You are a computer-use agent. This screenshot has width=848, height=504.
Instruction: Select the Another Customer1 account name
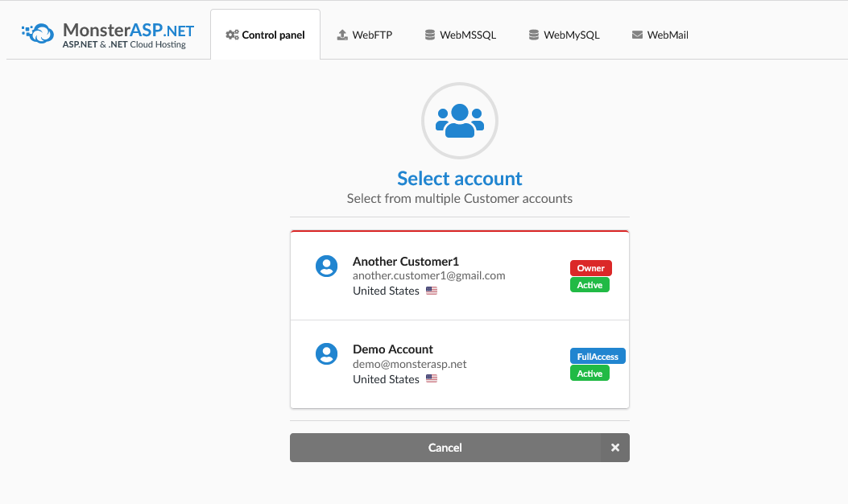tap(405, 261)
